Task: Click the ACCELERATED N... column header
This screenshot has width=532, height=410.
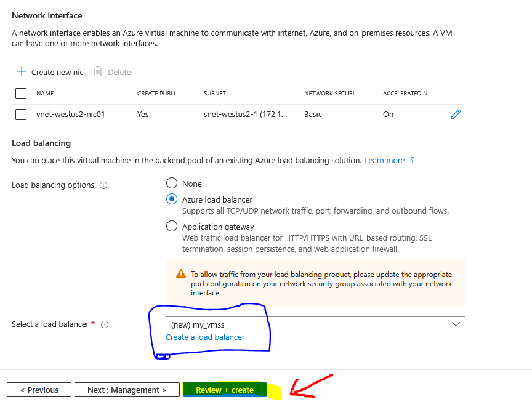Action: click(407, 93)
